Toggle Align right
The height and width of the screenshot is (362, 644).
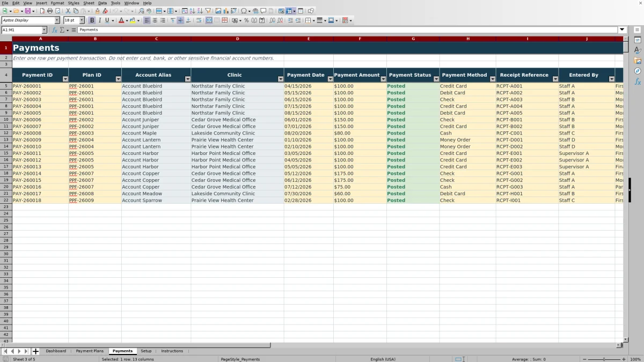pyautogui.click(x=163, y=20)
